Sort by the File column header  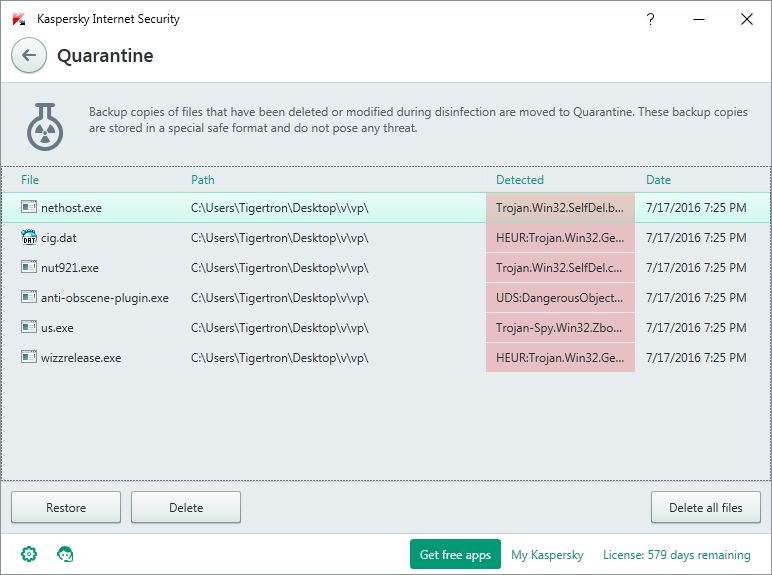(x=30, y=180)
